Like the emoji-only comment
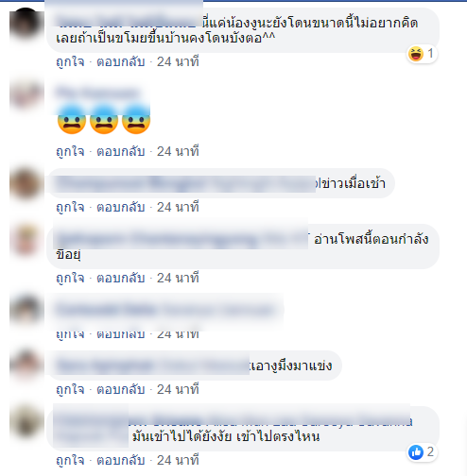The height and width of the screenshot is (476, 467). click(x=70, y=151)
